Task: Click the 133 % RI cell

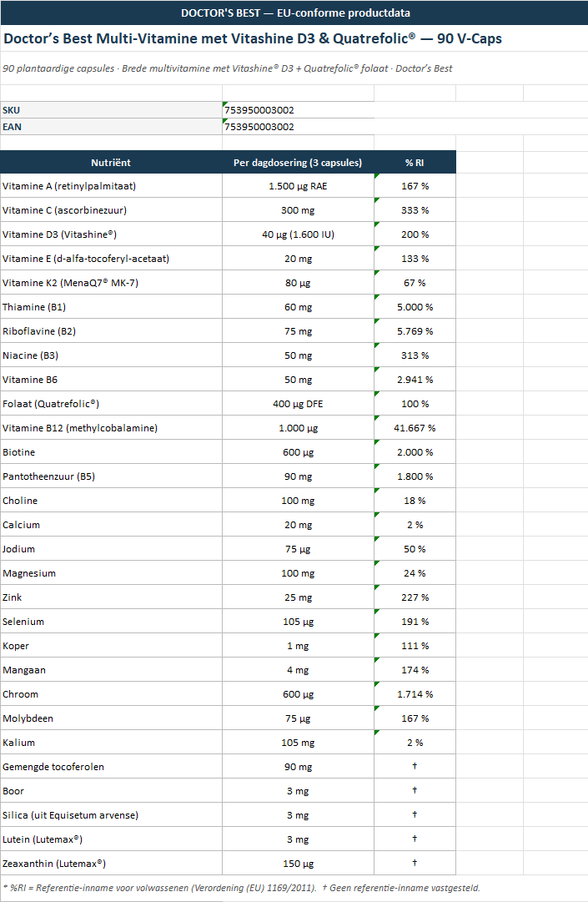Action: tap(415, 259)
